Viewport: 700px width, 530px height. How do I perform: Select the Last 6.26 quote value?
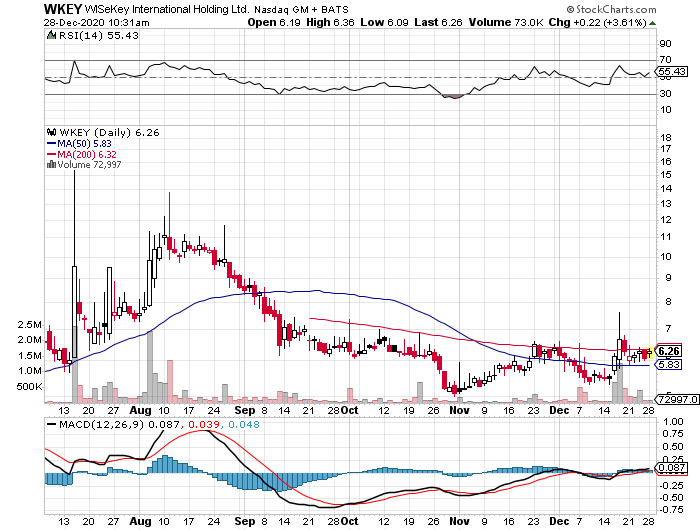point(438,22)
